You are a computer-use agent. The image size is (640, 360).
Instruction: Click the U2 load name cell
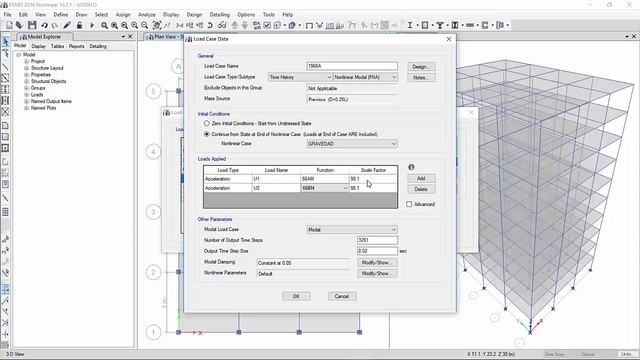coord(276,188)
